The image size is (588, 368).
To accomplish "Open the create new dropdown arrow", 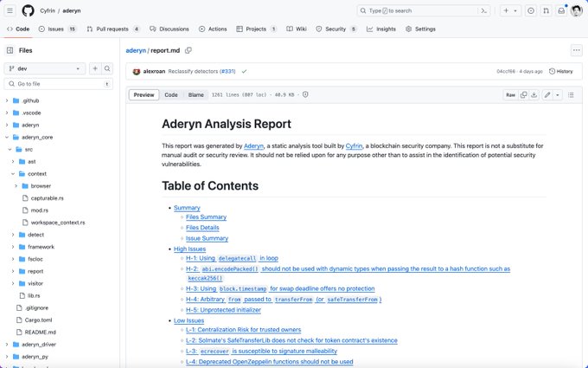I will click(x=515, y=11).
